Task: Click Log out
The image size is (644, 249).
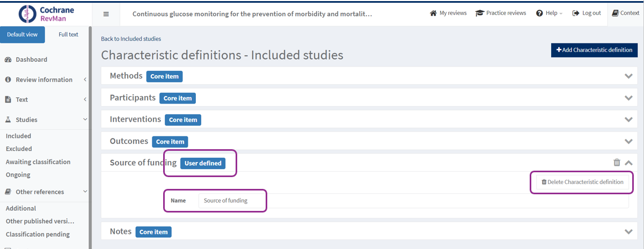Action: (587, 13)
